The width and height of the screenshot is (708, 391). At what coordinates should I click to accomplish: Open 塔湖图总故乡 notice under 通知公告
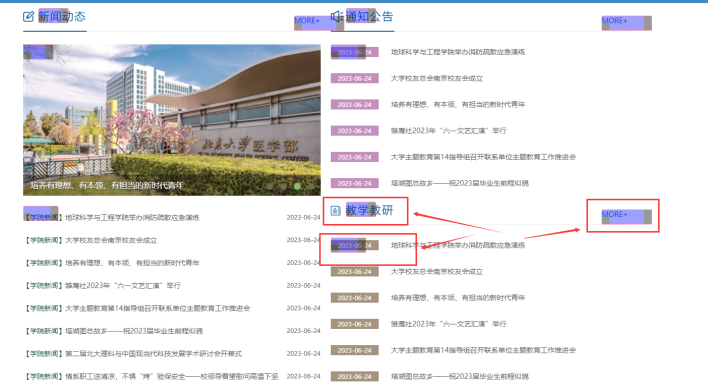point(460,183)
